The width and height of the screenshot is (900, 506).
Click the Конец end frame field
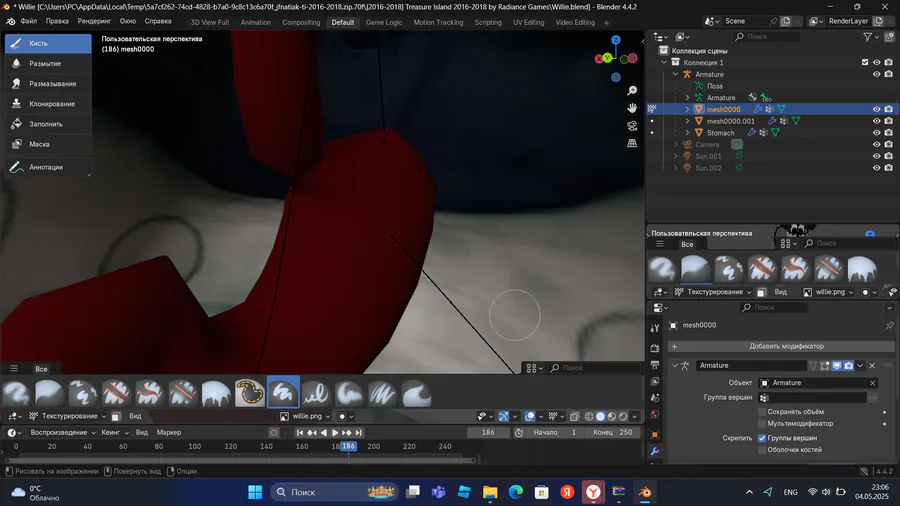[x=613, y=433]
